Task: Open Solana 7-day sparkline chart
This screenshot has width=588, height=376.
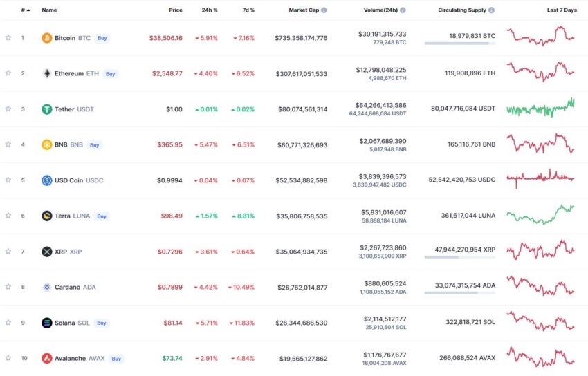Action: tap(540, 321)
